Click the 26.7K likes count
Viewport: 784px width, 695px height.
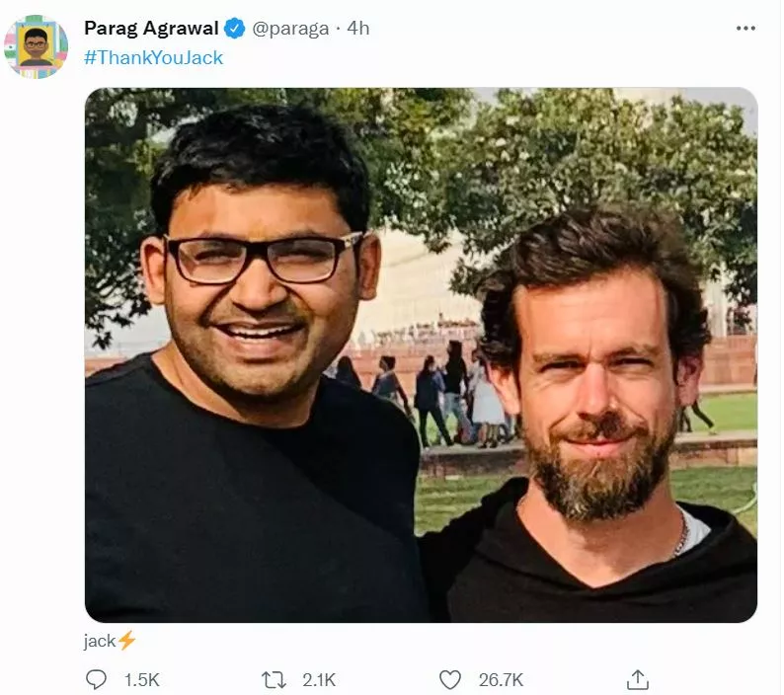click(501, 679)
